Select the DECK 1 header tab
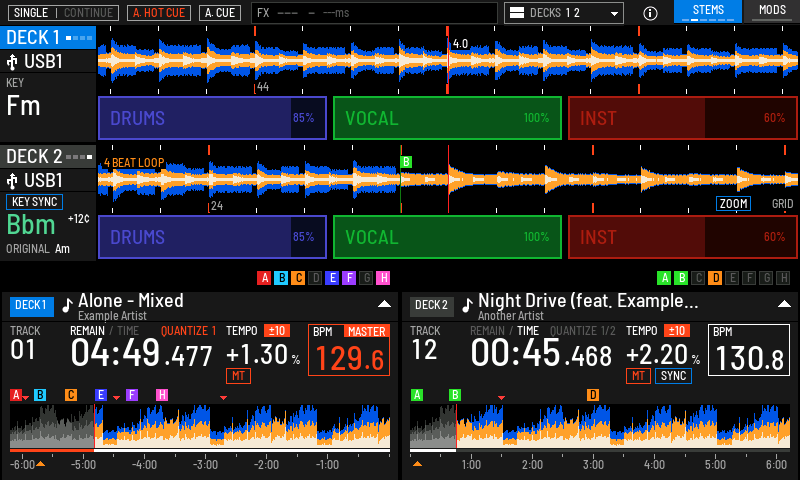Screen dimensions: 800x480 click(x=48, y=38)
